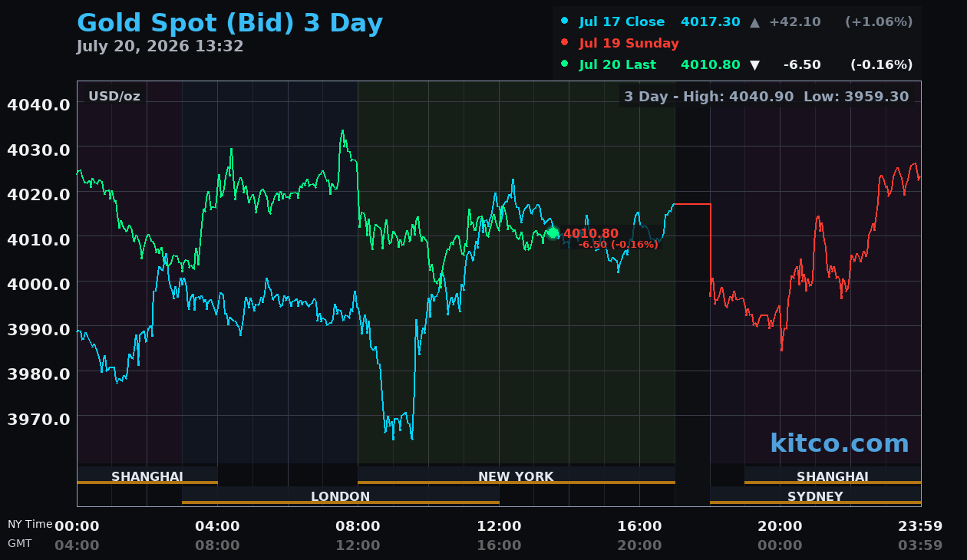Click the red Jul 19 Sunday legend dot
Image resolution: width=967 pixels, height=560 pixels.
(x=564, y=43)
